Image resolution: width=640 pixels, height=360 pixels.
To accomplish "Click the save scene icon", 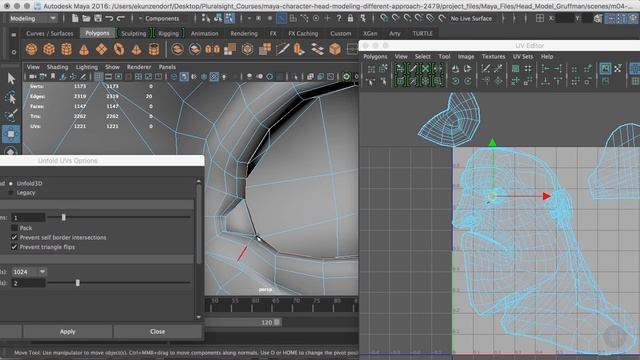I will pos(98,18).
